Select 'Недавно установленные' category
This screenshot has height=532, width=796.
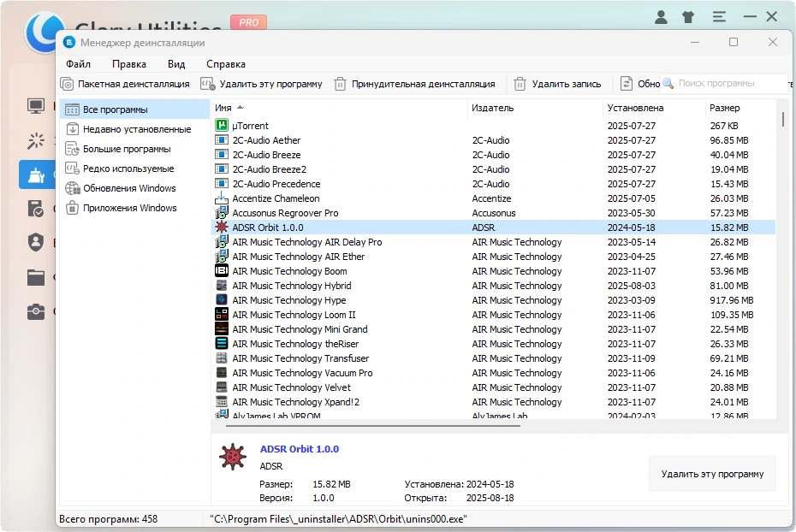point(134,129)
